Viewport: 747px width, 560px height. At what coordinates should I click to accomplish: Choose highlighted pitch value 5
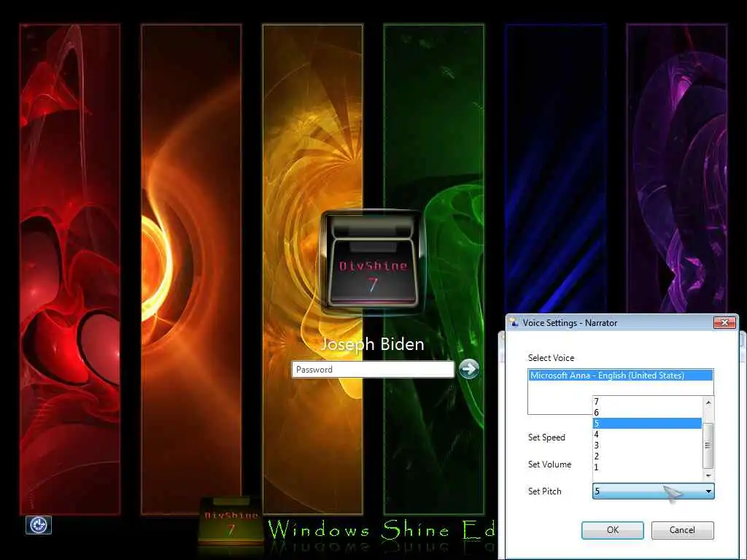[647, 424]
